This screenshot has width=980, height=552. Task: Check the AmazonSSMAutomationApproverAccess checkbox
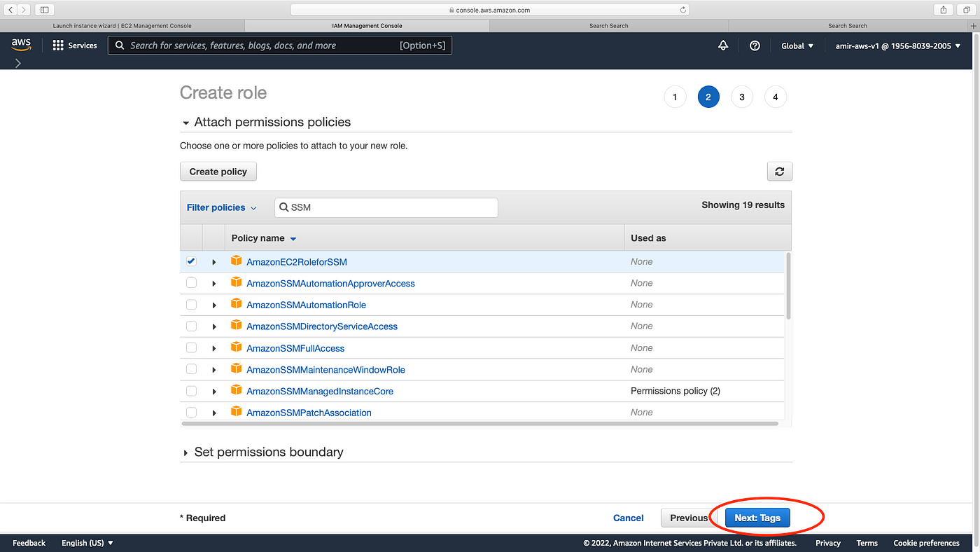point(191,283)
